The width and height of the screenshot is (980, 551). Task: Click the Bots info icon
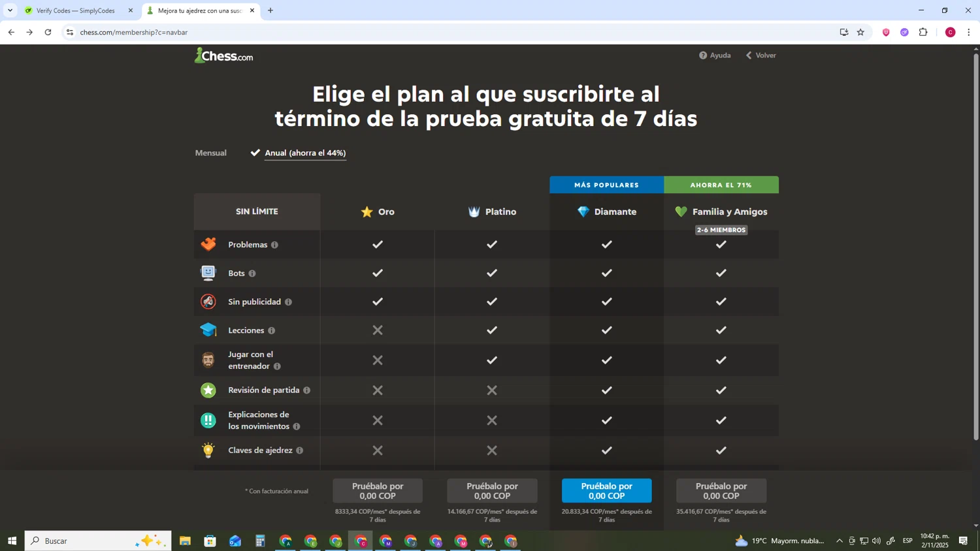tap(252, 274)
